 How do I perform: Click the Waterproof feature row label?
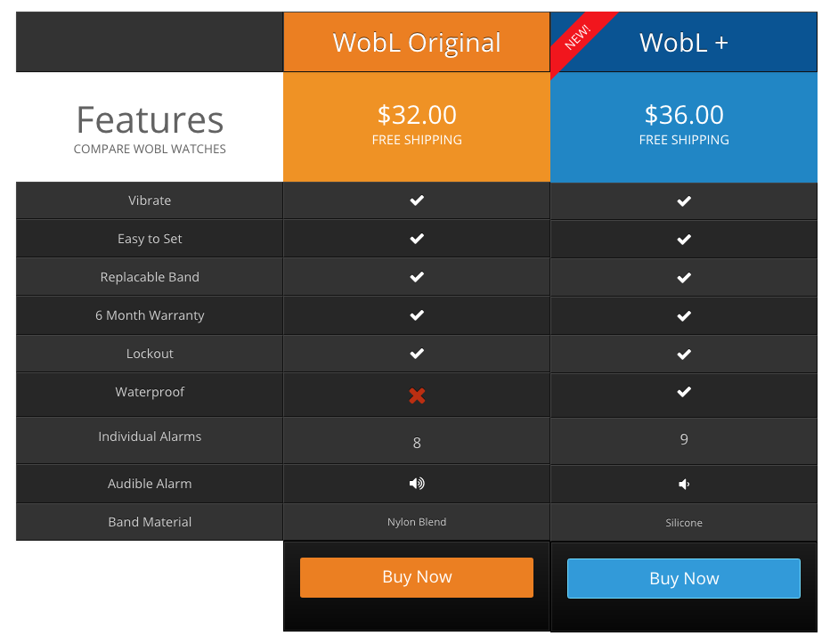(150, 391)
